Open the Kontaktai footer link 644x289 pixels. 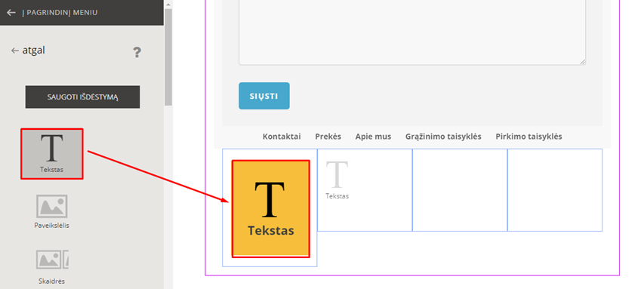[x=282, y=137]
